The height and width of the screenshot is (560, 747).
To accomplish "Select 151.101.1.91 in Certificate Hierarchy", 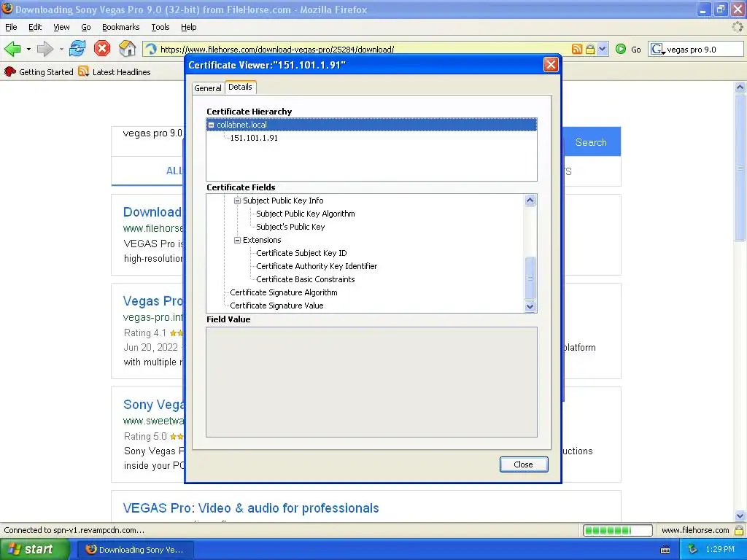I will click(253, 138).
